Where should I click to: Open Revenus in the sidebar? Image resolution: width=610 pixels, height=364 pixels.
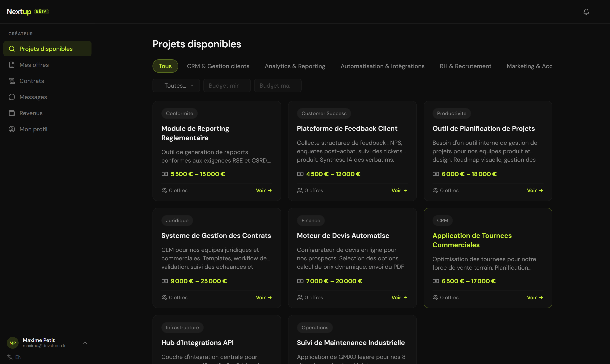coord(47,113)
